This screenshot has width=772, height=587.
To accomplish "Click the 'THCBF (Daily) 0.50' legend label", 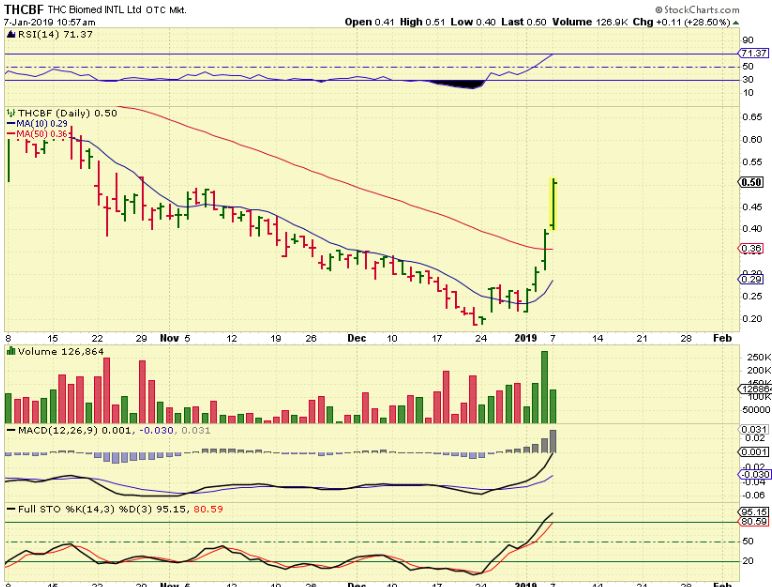I will [67, 113].
